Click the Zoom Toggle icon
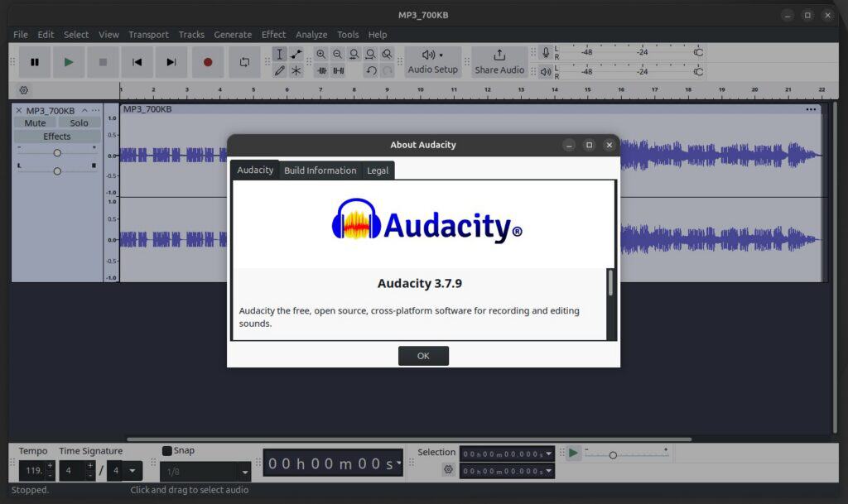Image resolution: width=848 pixels, height=504 pixels. click(387, 54)
